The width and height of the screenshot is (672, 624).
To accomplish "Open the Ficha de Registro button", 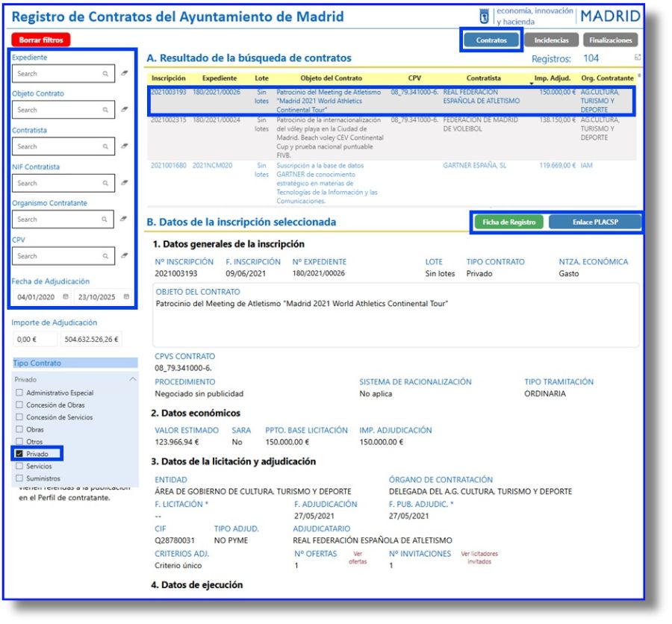I will 508,222.
